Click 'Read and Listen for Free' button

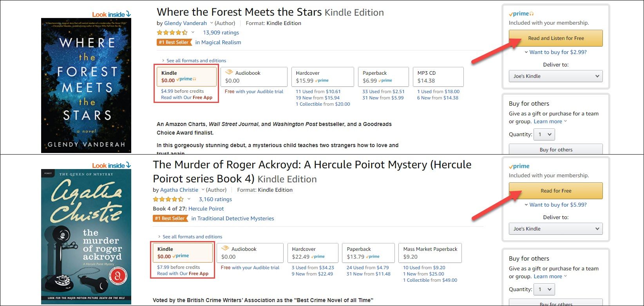(x=555, y=38)
